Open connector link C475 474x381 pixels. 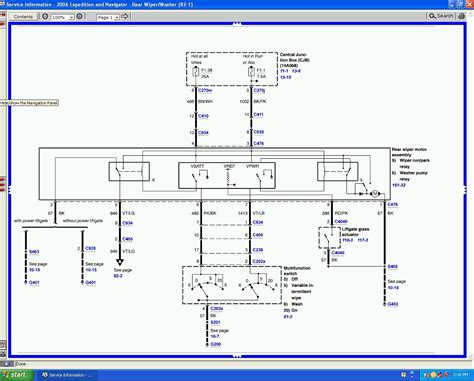pos(259,143)
